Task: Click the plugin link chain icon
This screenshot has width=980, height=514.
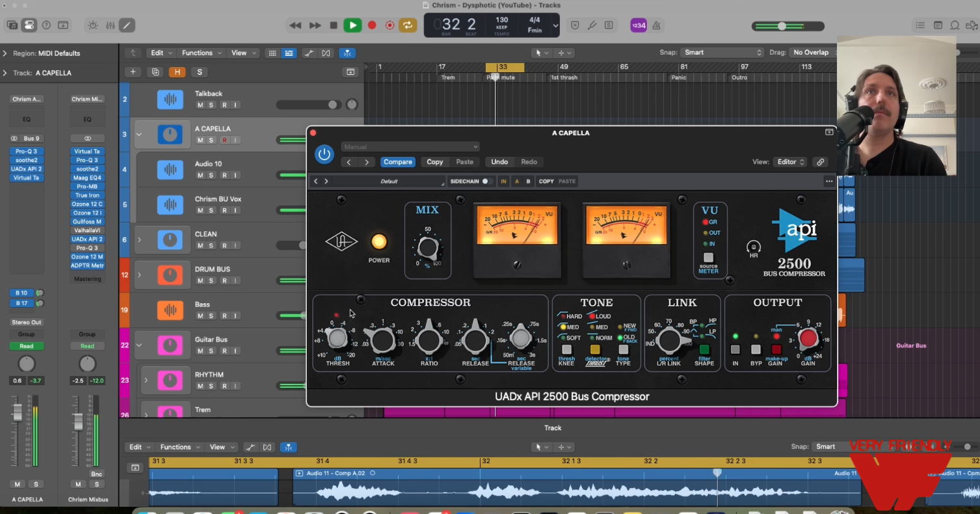Action: (x=821, y=162)
